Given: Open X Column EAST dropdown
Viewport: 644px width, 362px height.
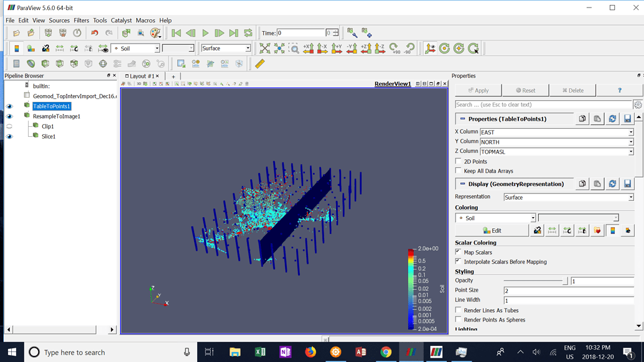Looking at the screenshot, I should pyautogui.click(x=557, y=132).
